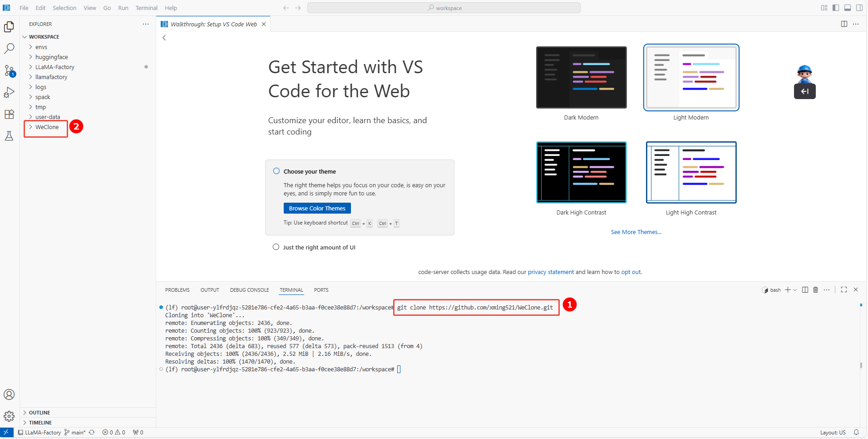Open the new terminal launch profile dropdown

click(x=795, y=290)
